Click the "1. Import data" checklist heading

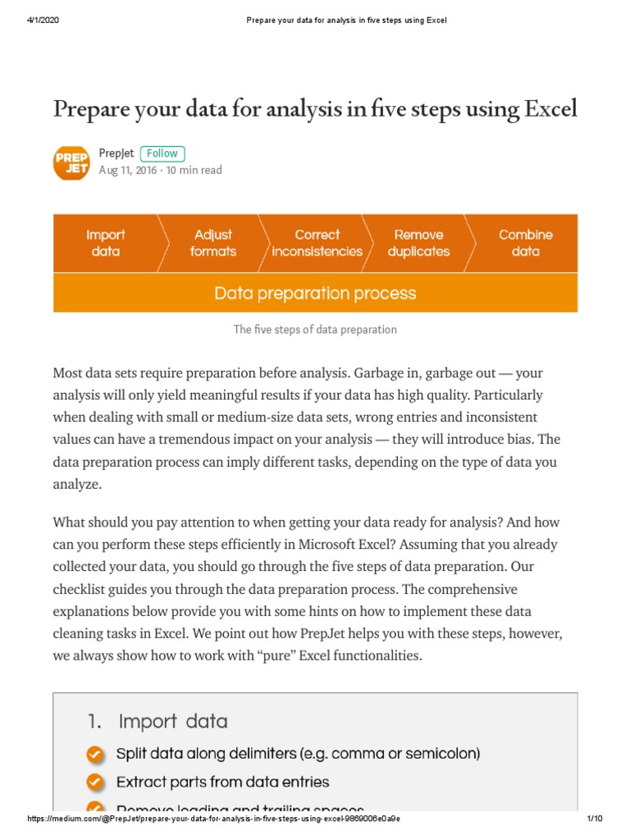pyautogui.click(x=157, y=721)
